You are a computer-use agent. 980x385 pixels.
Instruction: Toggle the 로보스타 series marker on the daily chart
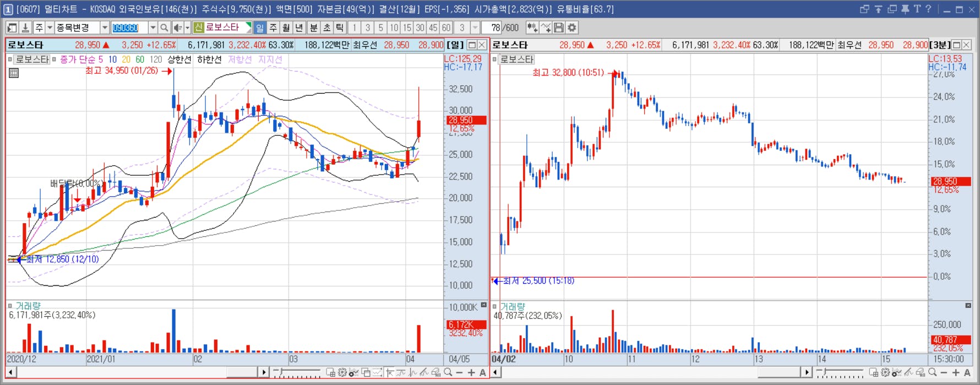click(10, 59)
